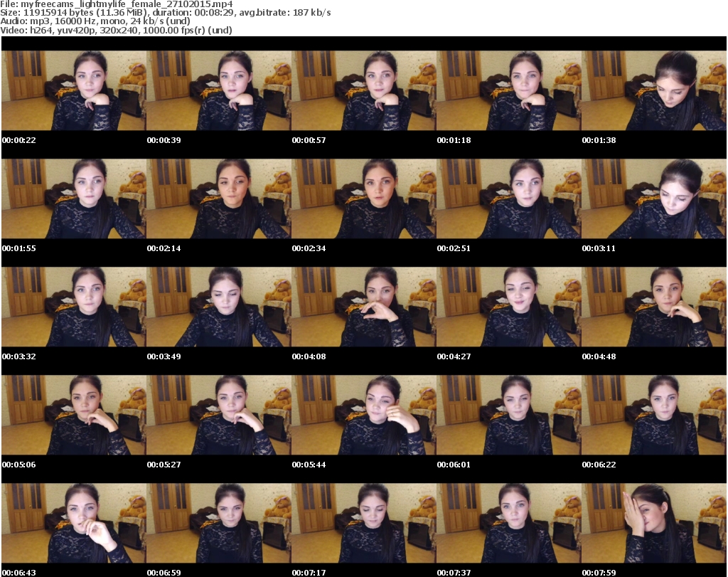Click the timestamp label 00:03:32
Image resolution: width=728 pixels, height=577 pixels.
pos(19,356)
